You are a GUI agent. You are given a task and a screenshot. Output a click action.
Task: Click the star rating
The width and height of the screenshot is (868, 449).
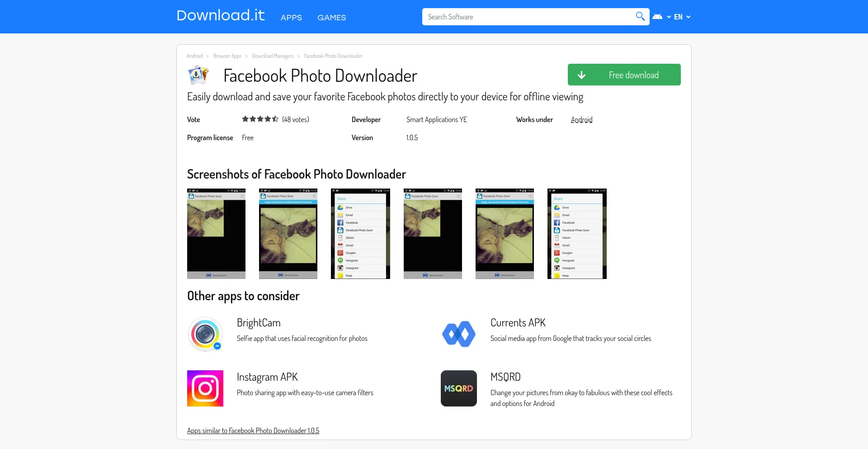260,119
